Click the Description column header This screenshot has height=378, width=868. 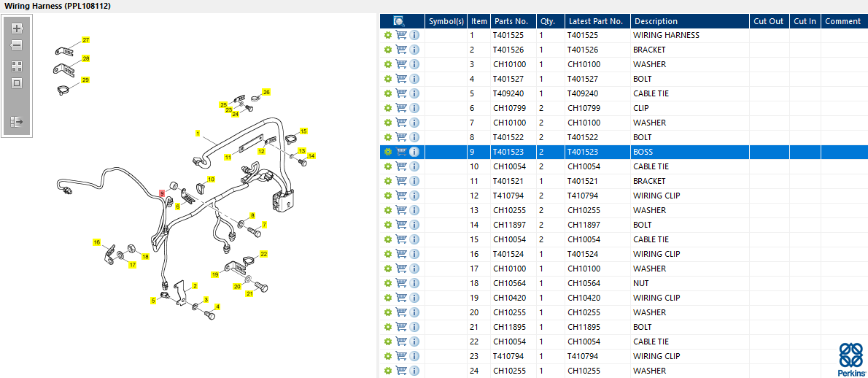tap(690, 21)
